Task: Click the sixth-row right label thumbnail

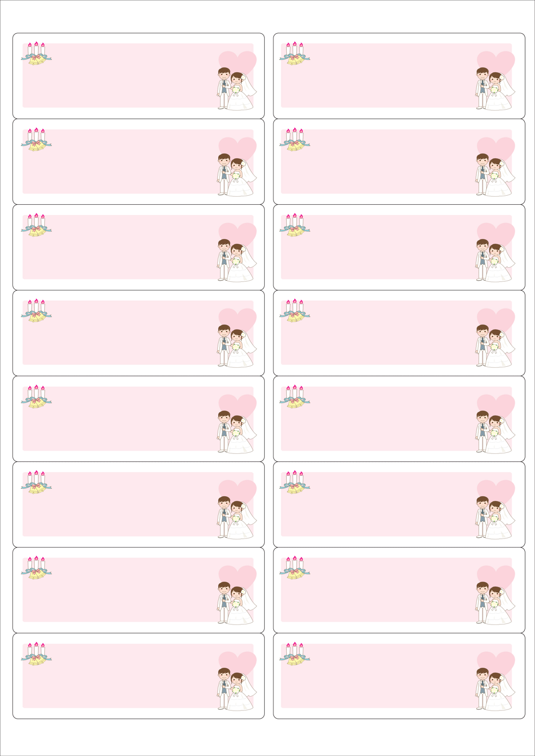Action: (x=399, y=504)
